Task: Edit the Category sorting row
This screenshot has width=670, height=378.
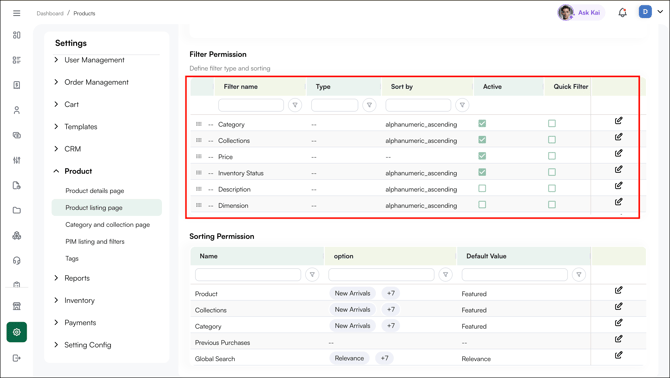Action: [618, 323]
